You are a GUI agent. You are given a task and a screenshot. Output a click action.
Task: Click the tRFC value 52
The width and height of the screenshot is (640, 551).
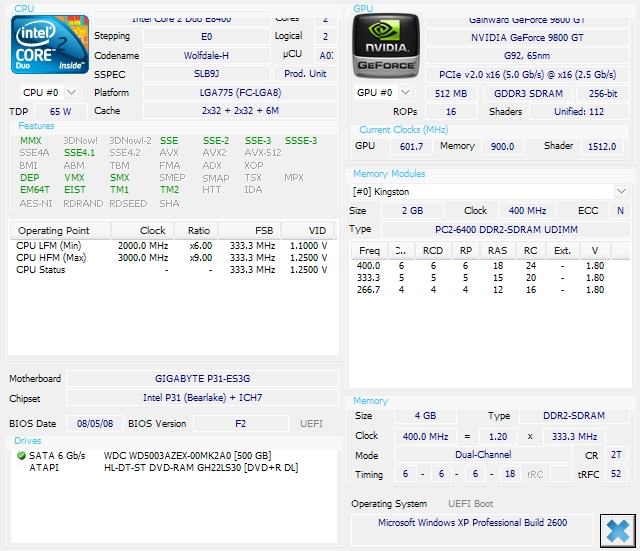click(x=616, y=474)
